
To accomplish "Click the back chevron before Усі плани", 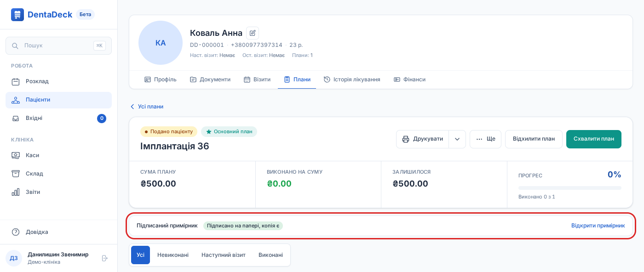I will 132,107.
